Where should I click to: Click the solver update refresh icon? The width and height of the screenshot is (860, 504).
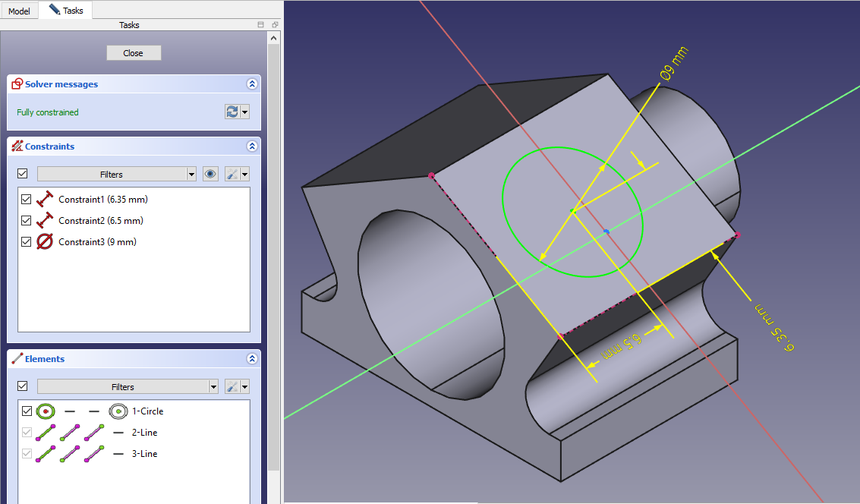[232, 112]
